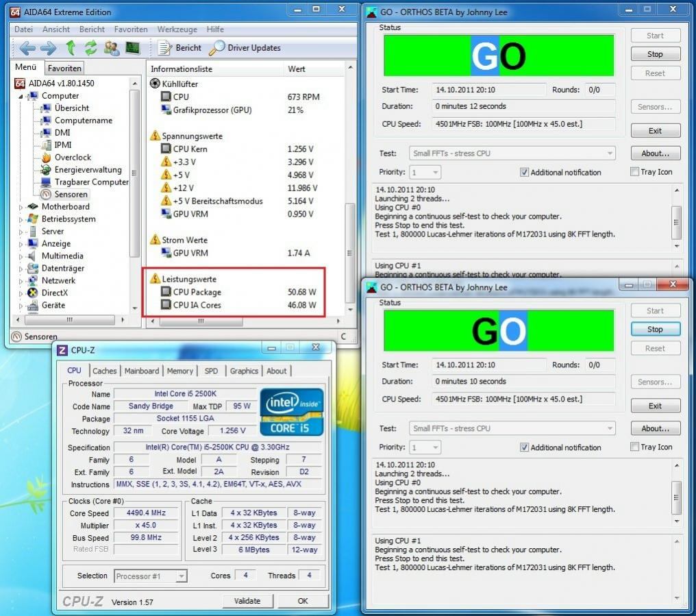This screenshot has height=616, width=696.
Task: Click the Leistungswerte warning icon
Action: (x=155, y=278)
